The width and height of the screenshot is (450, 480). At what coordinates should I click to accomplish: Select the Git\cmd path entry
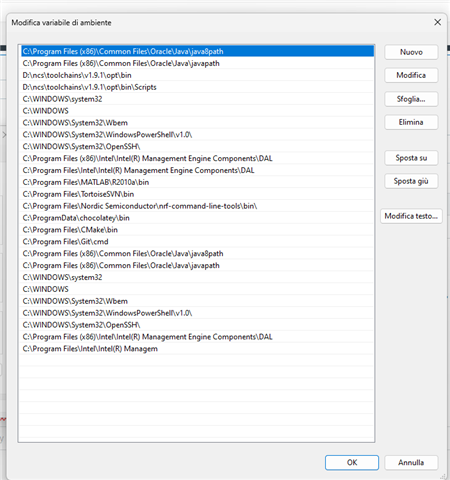coord(197,242)
